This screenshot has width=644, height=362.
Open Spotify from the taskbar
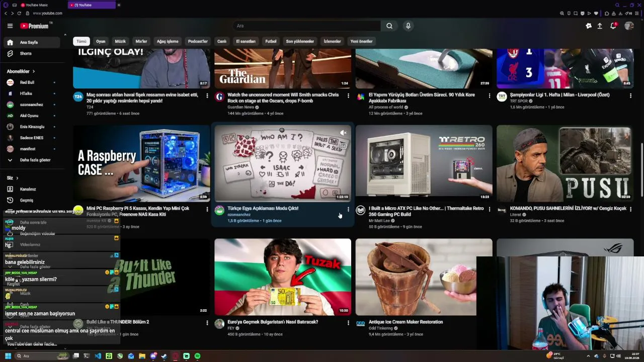point(198,356)
